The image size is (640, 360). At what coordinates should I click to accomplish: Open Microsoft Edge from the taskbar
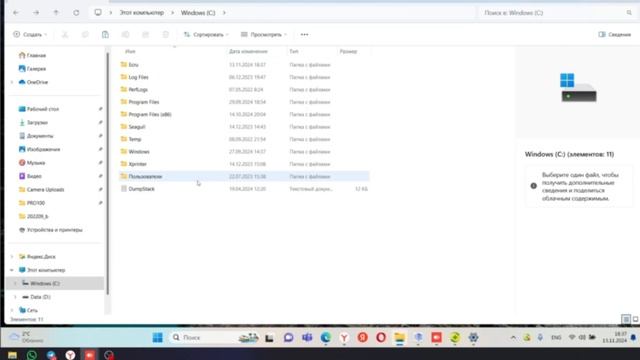pos(326,338)
